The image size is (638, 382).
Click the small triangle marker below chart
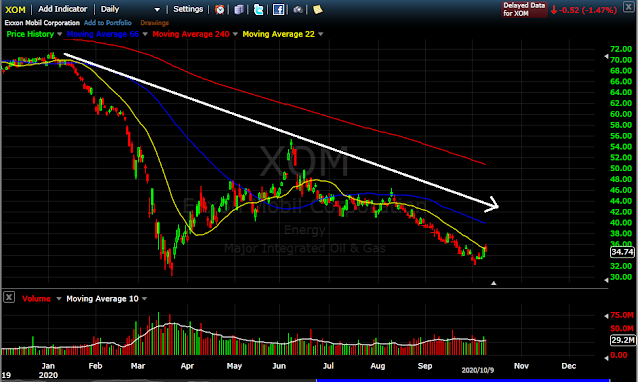click(494, 283)
